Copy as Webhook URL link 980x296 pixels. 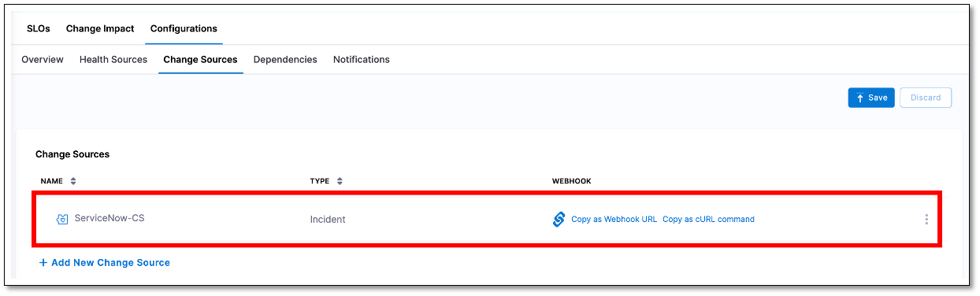(x=614, y=219)
